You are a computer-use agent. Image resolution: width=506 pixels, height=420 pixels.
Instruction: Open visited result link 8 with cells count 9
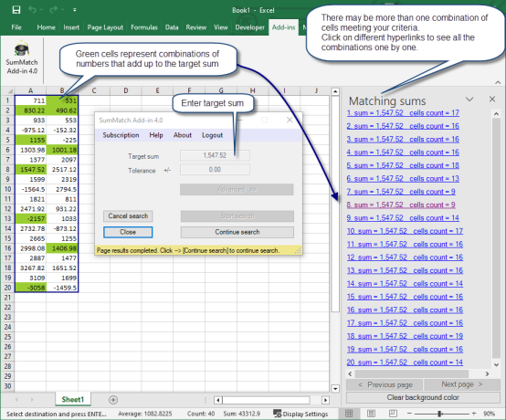coord(401,205)
